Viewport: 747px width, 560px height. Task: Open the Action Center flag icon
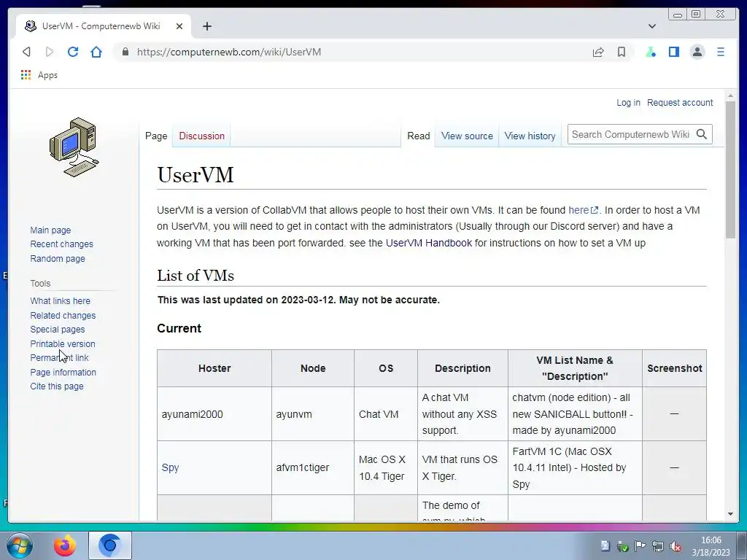[640, 546]
